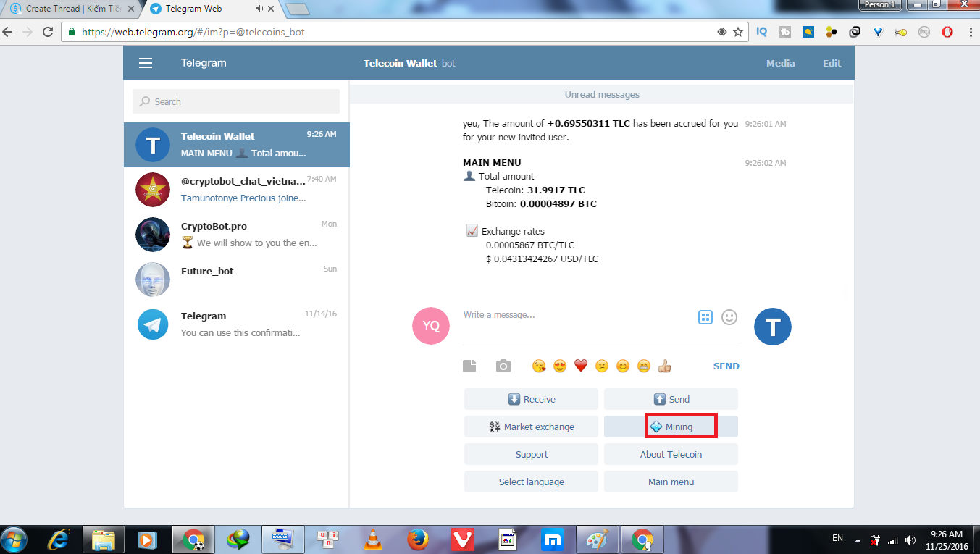
Task: Open the Telegram hamburger menu
Action: (x=146, y=63)
